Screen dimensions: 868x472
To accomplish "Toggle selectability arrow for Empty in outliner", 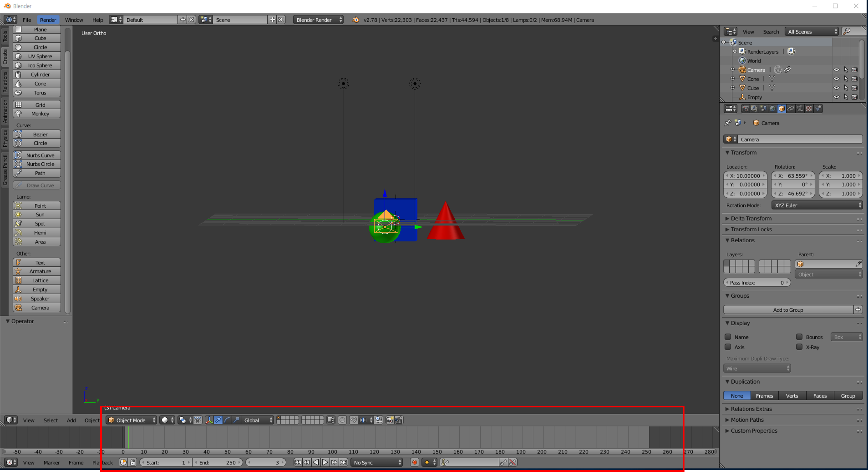I will coord(846,97).
